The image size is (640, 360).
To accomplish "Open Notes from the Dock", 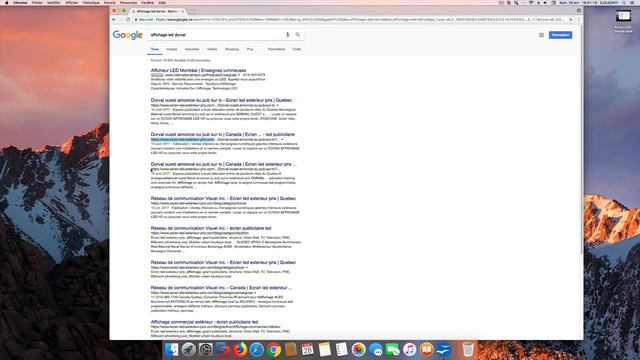I will (x=324, y=349).
